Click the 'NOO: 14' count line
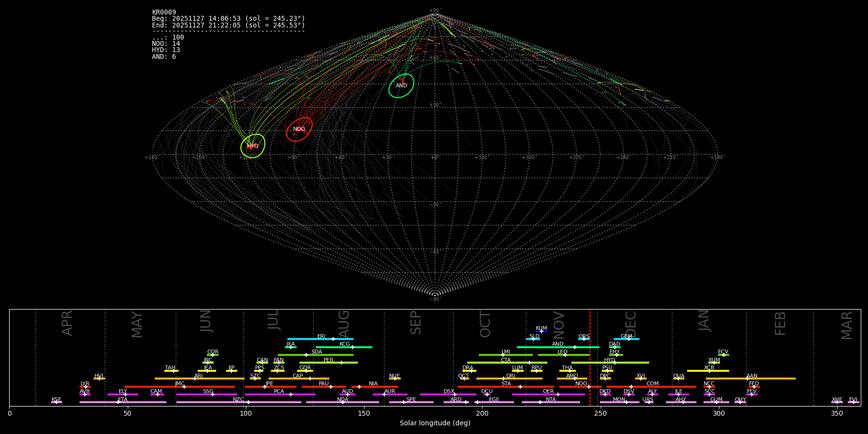The width and height of the screenshot is (868, 434). (166, 44)
